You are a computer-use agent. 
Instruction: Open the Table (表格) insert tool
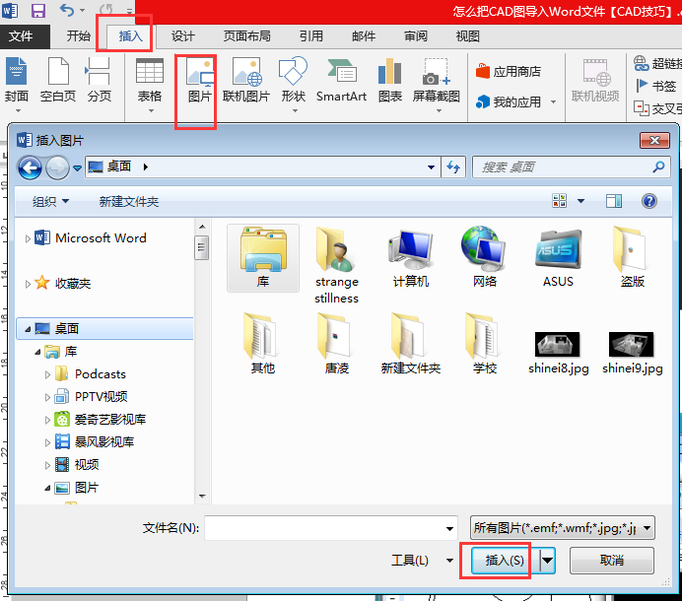[150, 85]
